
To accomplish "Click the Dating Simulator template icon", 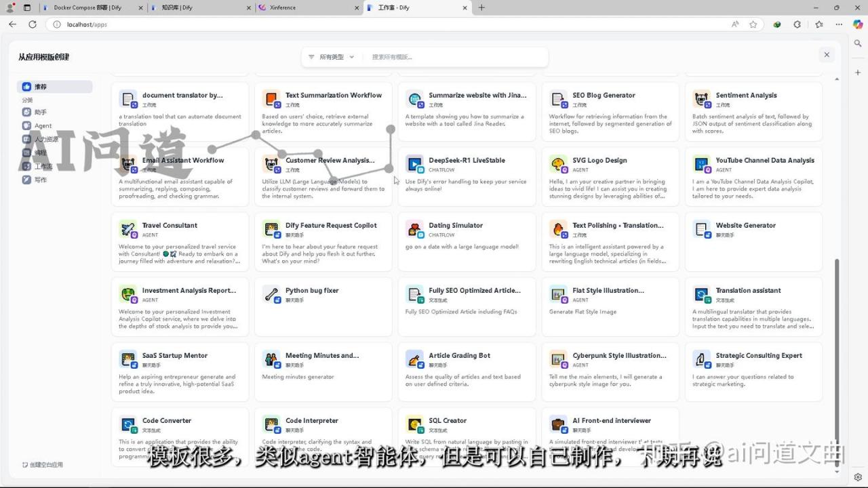I will pos(415,229).
